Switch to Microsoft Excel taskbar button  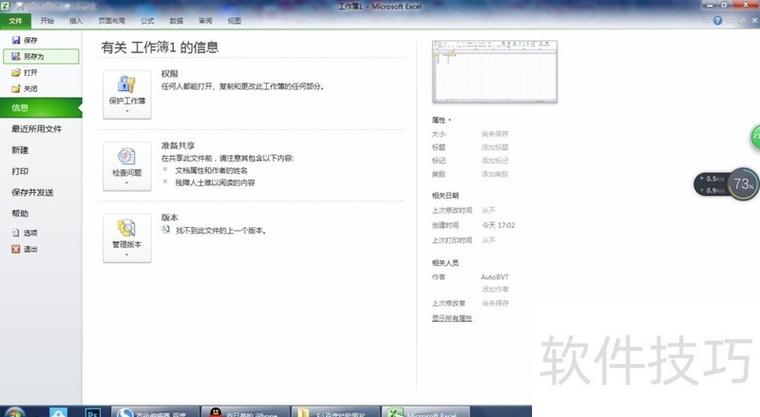coord(426,412)
